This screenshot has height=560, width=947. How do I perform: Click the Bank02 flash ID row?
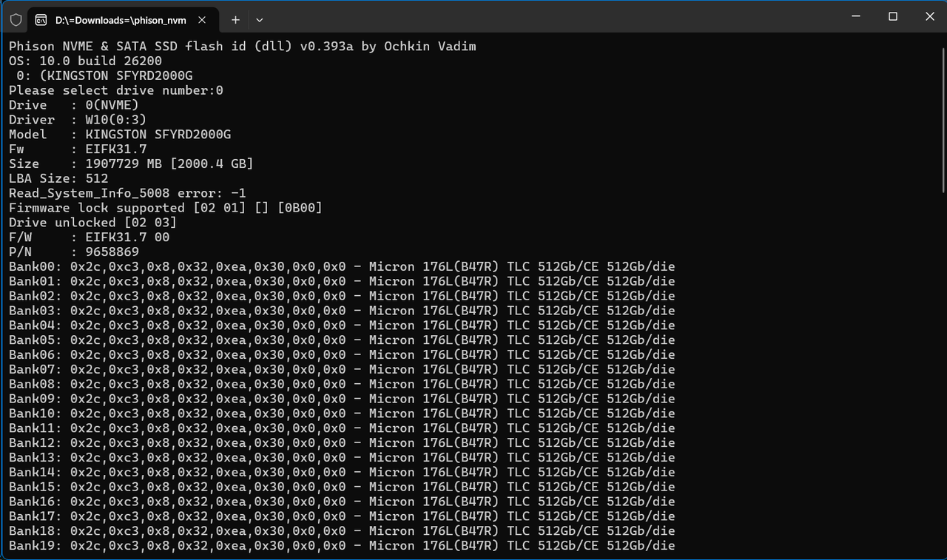click(342, 296)
